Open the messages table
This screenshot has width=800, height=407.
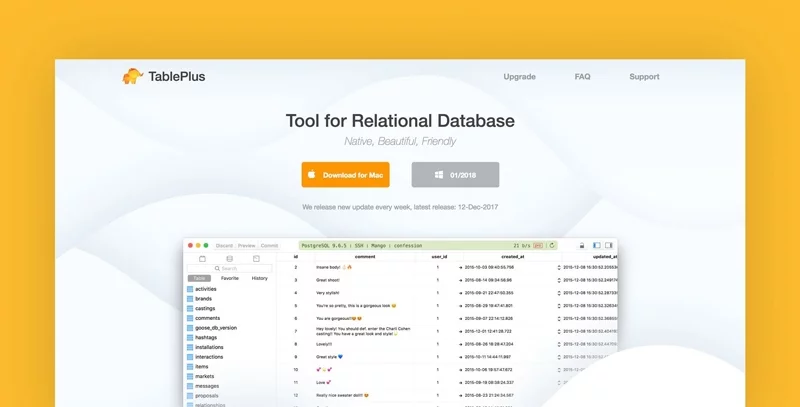pos(203,386)
